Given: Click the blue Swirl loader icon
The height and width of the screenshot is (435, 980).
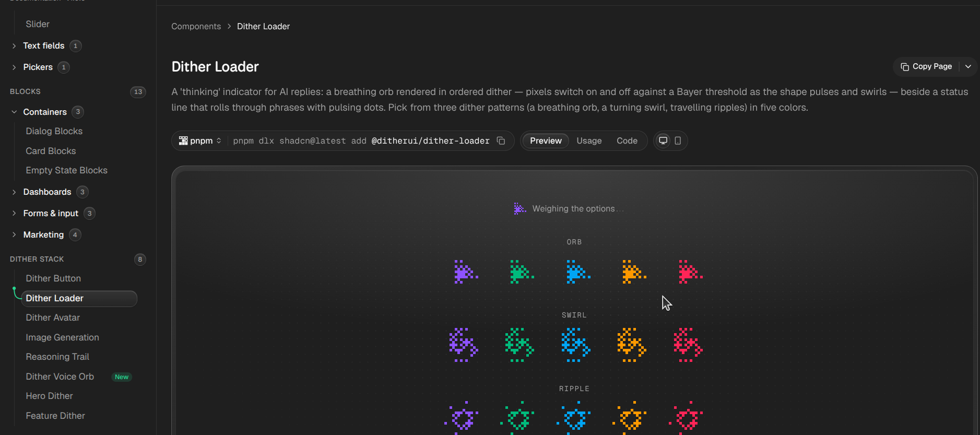Looking at the screenshot, I should (x=576, y=345).
